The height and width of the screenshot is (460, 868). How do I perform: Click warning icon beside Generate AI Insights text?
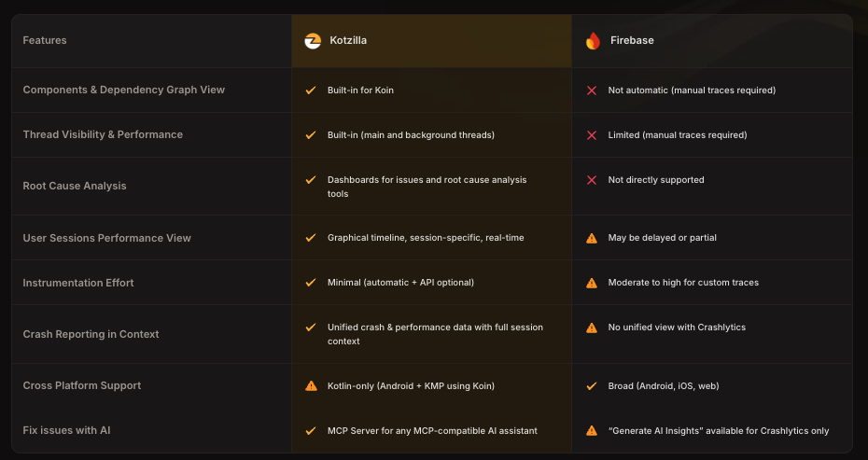592,431
